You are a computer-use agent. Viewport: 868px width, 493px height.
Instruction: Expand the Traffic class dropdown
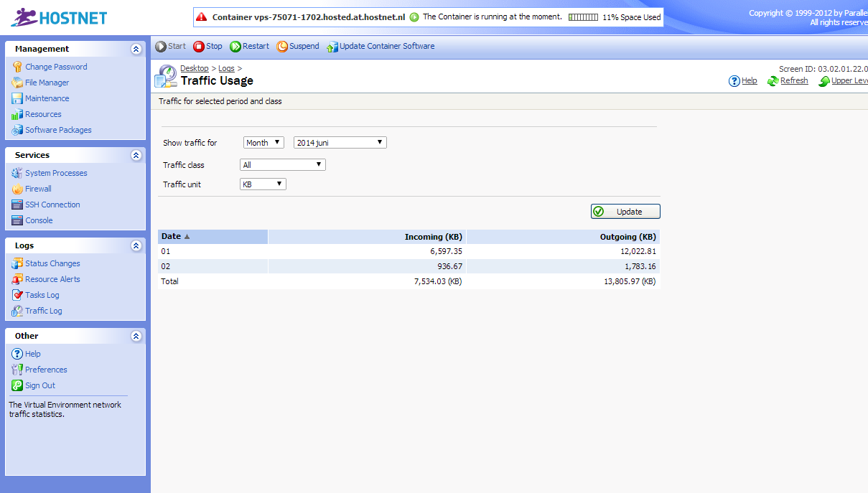point(282,165)
